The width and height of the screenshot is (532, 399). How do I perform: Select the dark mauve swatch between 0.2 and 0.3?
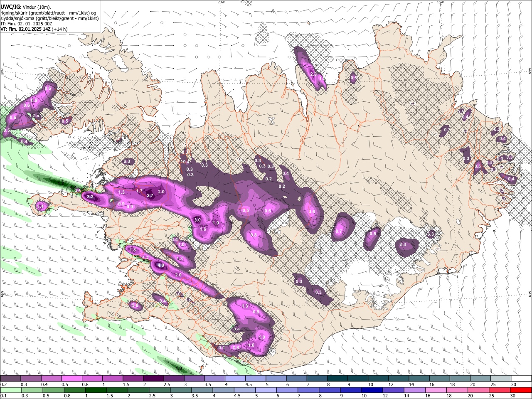coord(10,379)
